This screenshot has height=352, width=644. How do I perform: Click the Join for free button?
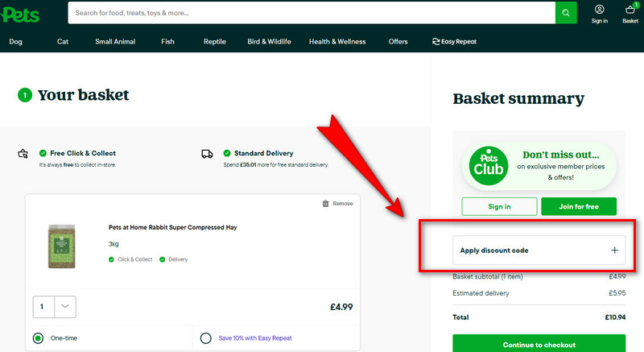(x=579, y=206)
